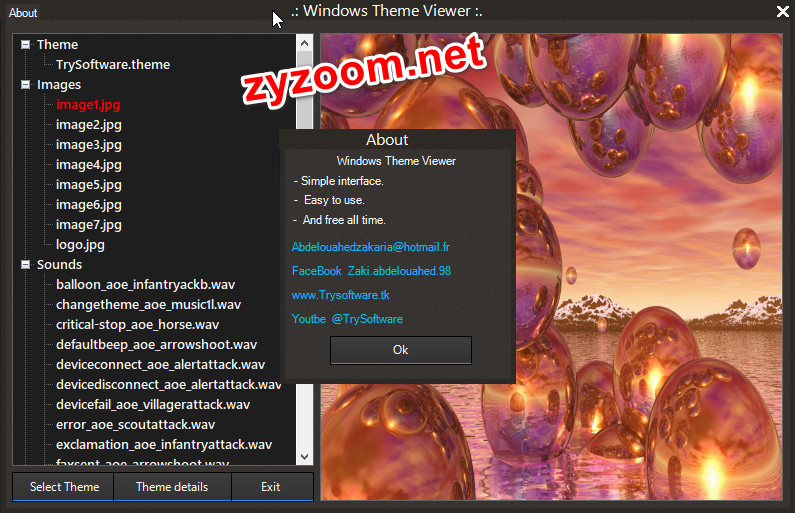Collapse the Theme tree node
The height and width of the screenshot is (513, 795).
[x=25, y=45]
